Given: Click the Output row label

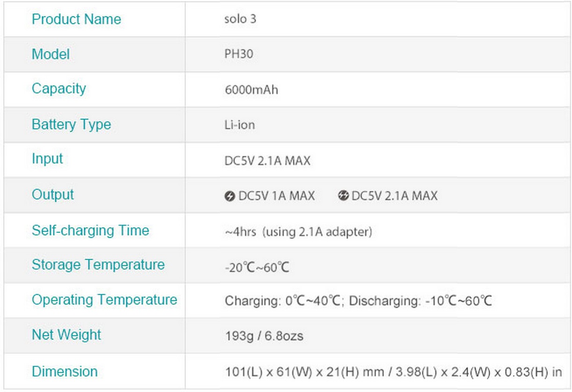Looking at the screenshot, I should [53, 195].
